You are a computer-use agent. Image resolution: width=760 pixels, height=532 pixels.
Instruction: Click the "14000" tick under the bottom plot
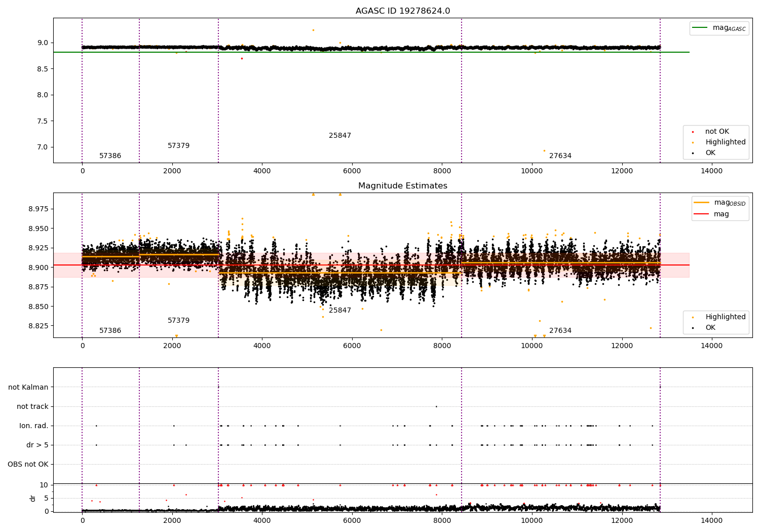[712, 521]
